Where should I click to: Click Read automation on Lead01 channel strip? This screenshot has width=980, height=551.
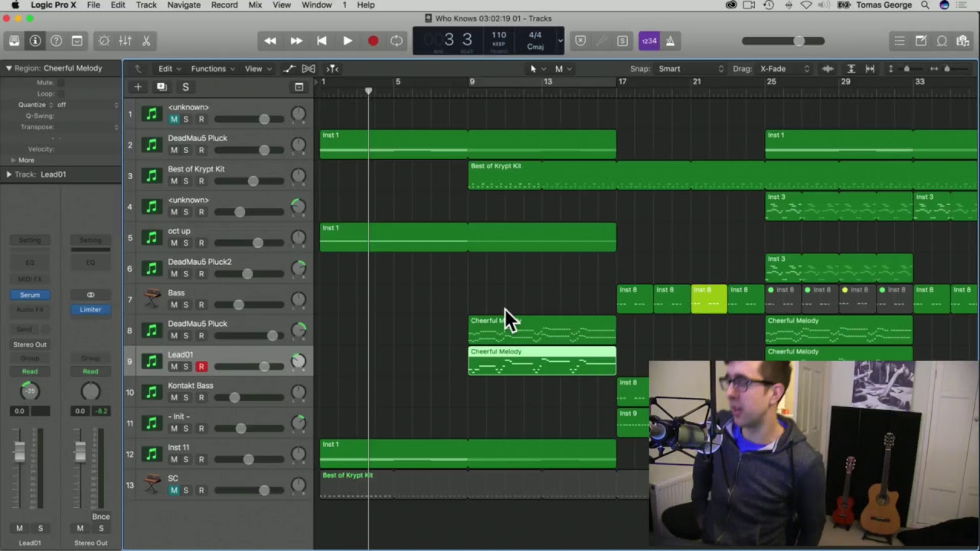click(x=30, y=371)
